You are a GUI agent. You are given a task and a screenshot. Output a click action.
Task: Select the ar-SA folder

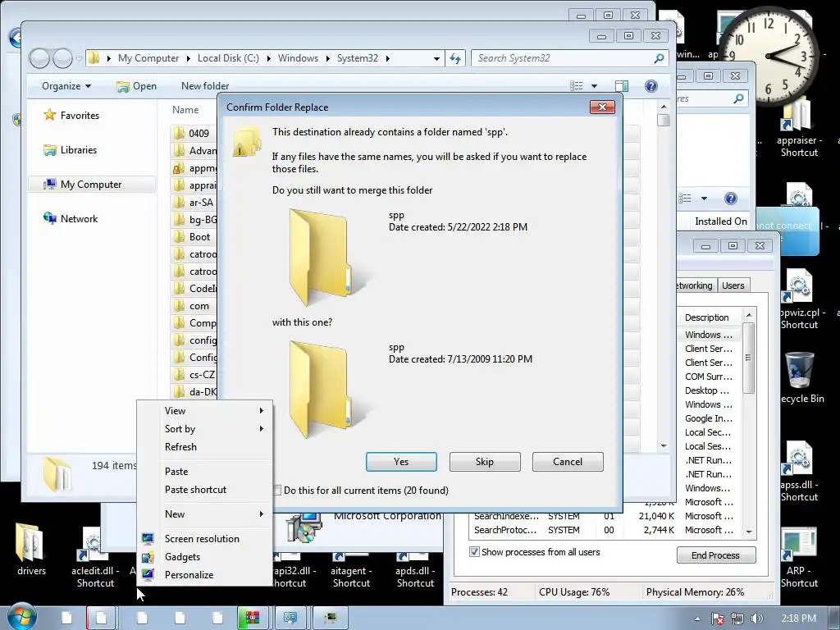click(194, 203)
